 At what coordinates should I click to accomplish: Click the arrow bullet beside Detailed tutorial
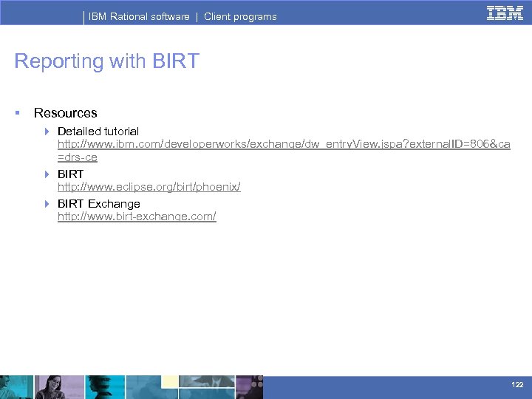click(x=47, y=132)
